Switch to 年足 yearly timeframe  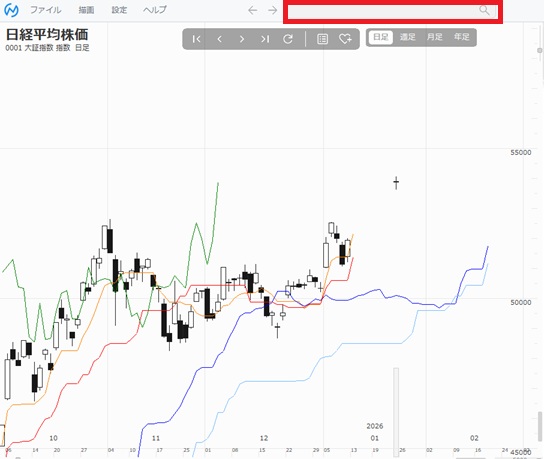click(x=461, y=37)
